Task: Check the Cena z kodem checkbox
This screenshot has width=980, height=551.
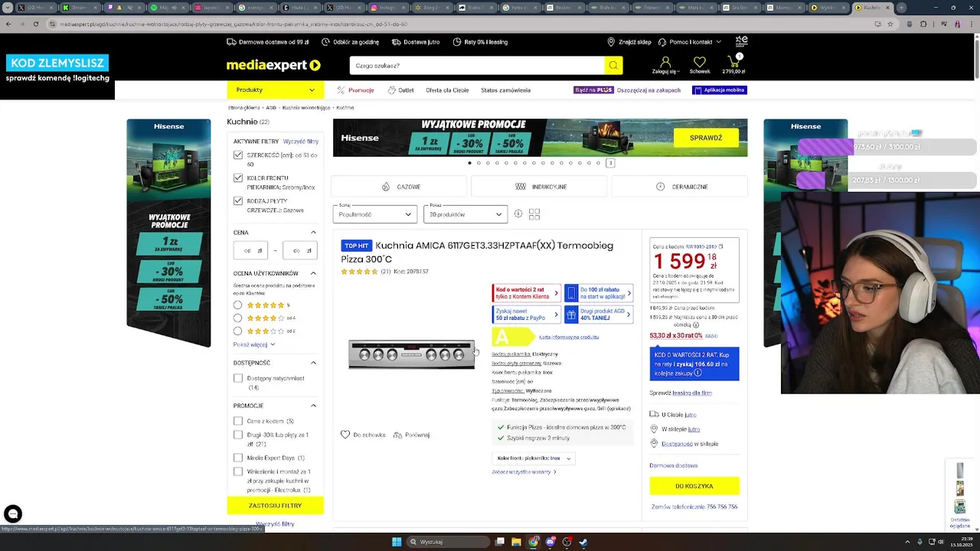Action: pos(238,421)
